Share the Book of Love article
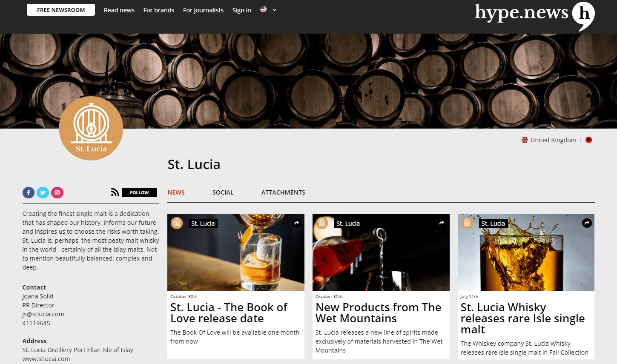 [x=297, y=223]
